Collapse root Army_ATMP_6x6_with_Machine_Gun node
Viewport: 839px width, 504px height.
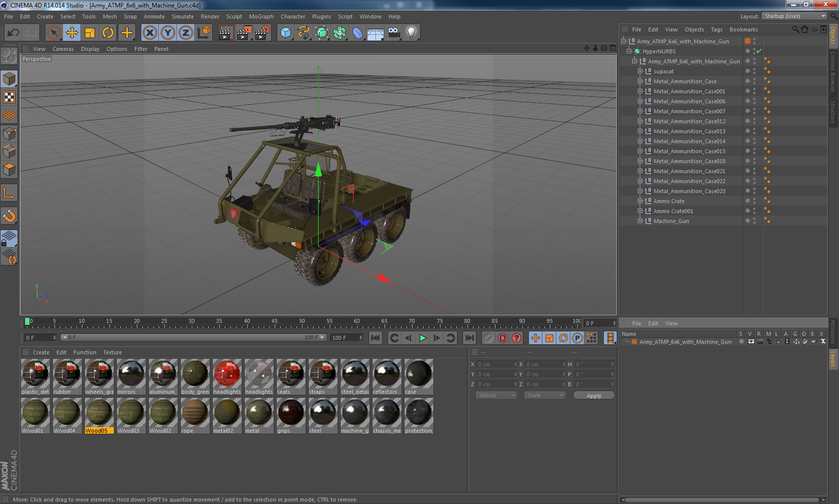click(624, 41)
